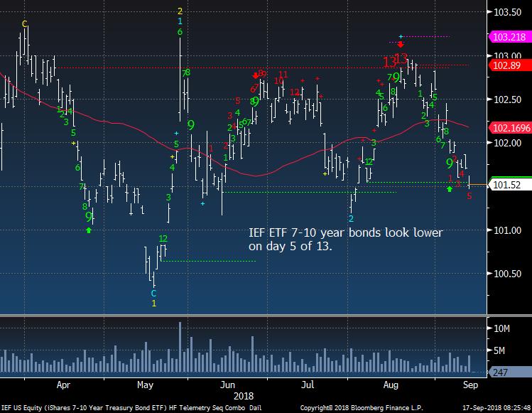Select the May month label
532x413 pixels.
click(x=145, y=385)
